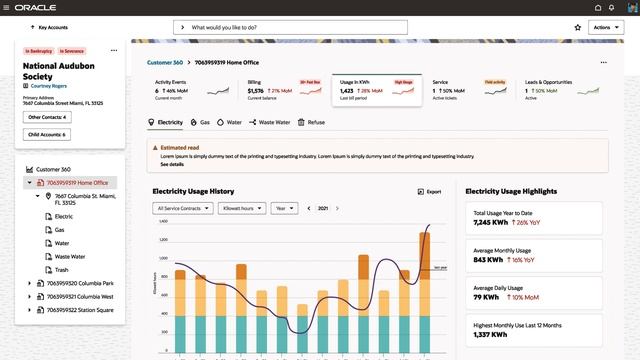Click Total Usage Year to Date card
Image resolution: width=640 pixels, height=360 pixels.
[x=534, y=218]
